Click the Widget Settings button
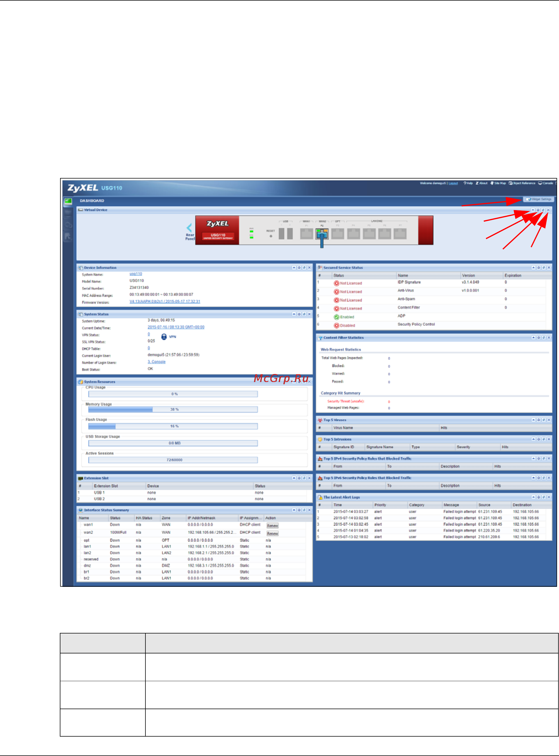Image resolution: width=559 pixels, height=756 pixels. (x=538, y=199)
